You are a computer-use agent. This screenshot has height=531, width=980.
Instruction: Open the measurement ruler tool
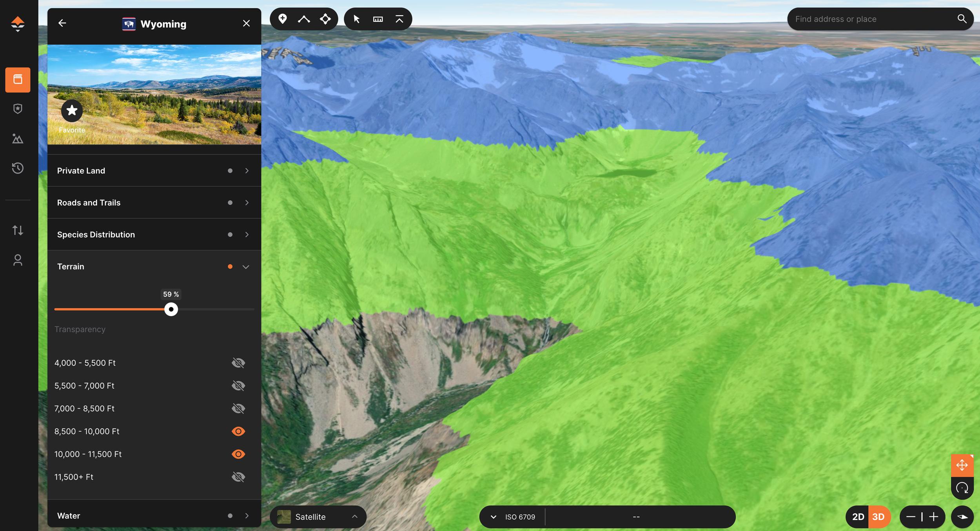[x=377, y=18]
